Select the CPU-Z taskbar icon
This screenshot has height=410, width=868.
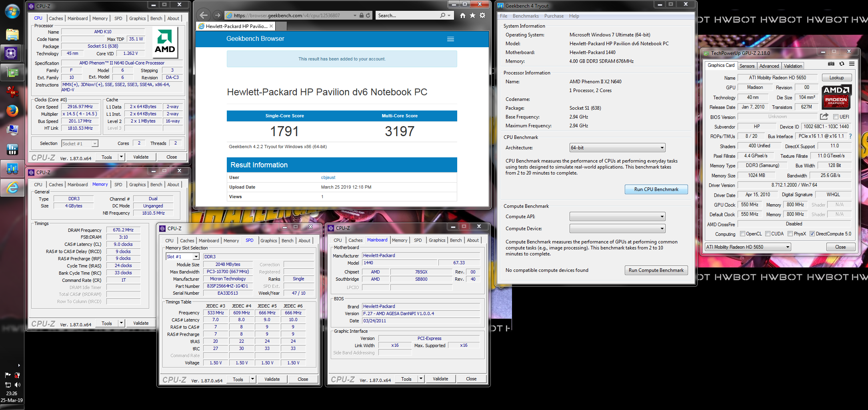[11, 53]
